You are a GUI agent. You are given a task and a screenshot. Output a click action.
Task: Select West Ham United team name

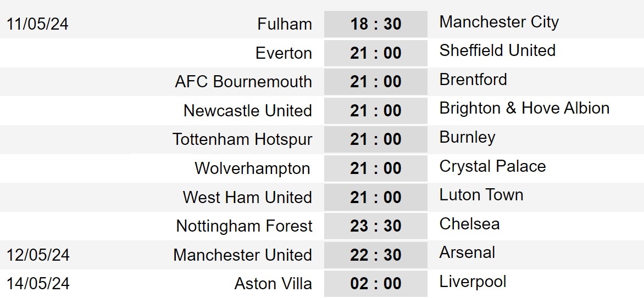point(247,197)
